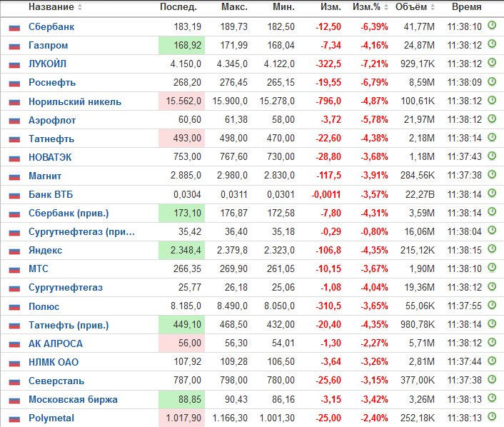Open the Polymetal stock link
The height and width of the screenshot is (427, 504).
51,418
